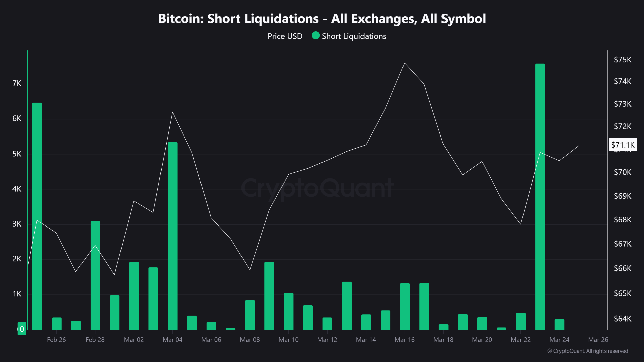Click the 7K left axis label
The width and height of the screenshot is (644, 362).
[x=17, y=83]
